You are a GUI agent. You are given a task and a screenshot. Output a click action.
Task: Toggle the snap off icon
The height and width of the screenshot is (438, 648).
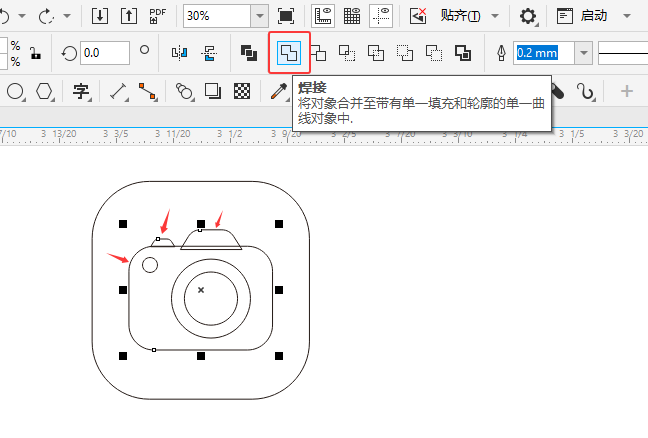pyautogui.click(x=418, y=16)
